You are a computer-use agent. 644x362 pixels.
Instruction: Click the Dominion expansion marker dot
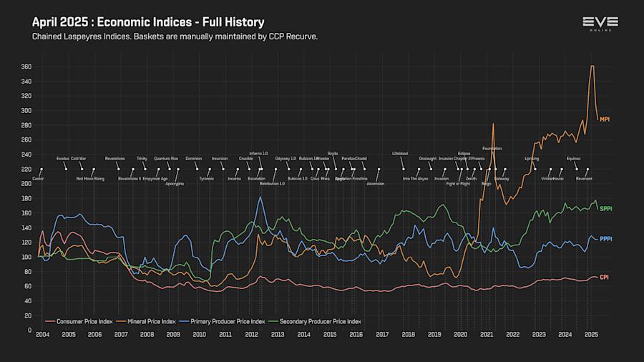197,169
